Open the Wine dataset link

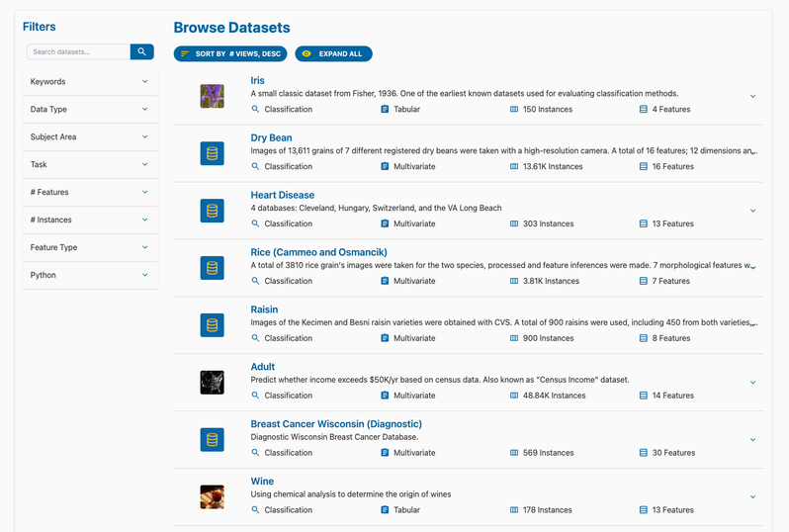tap(262, 482)
